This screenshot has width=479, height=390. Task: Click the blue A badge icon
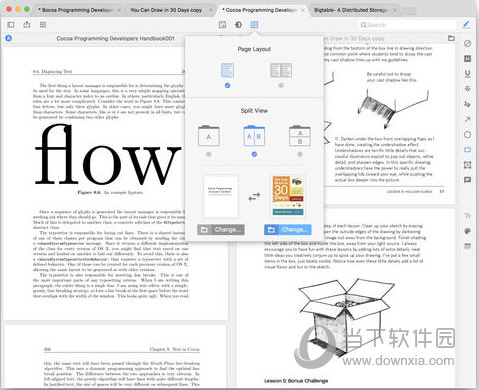click(9, 38)
